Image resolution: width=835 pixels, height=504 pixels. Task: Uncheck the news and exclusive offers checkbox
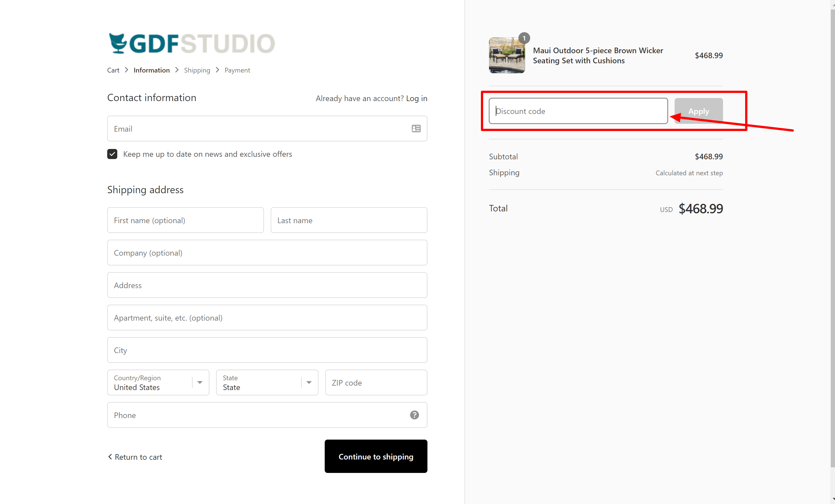(x=112, y=154)
